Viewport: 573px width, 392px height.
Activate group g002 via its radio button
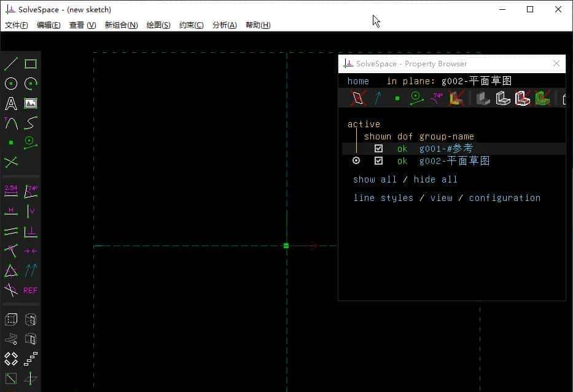pyautogui.click(x=356, y=160)
